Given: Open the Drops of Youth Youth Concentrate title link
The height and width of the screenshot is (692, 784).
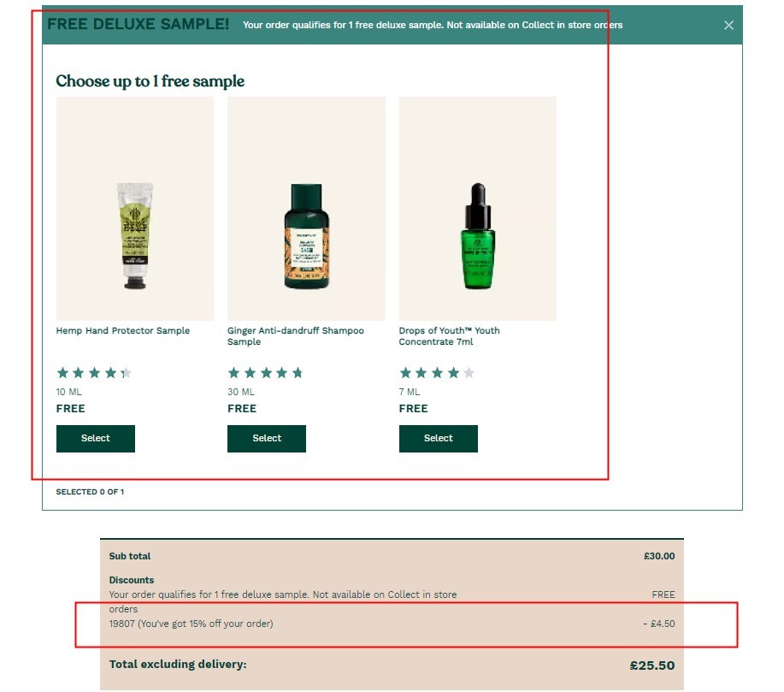Looking at the screenshot, I should coord(449,336).
